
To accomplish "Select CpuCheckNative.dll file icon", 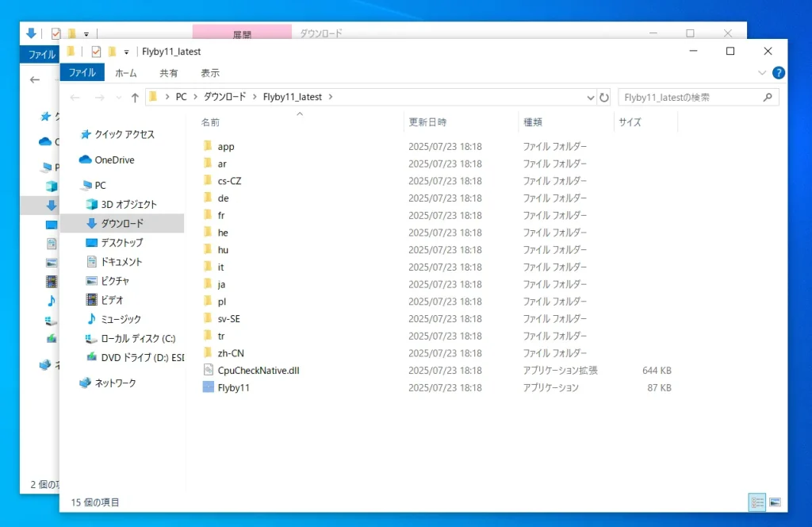I will (x=209, y=370).
